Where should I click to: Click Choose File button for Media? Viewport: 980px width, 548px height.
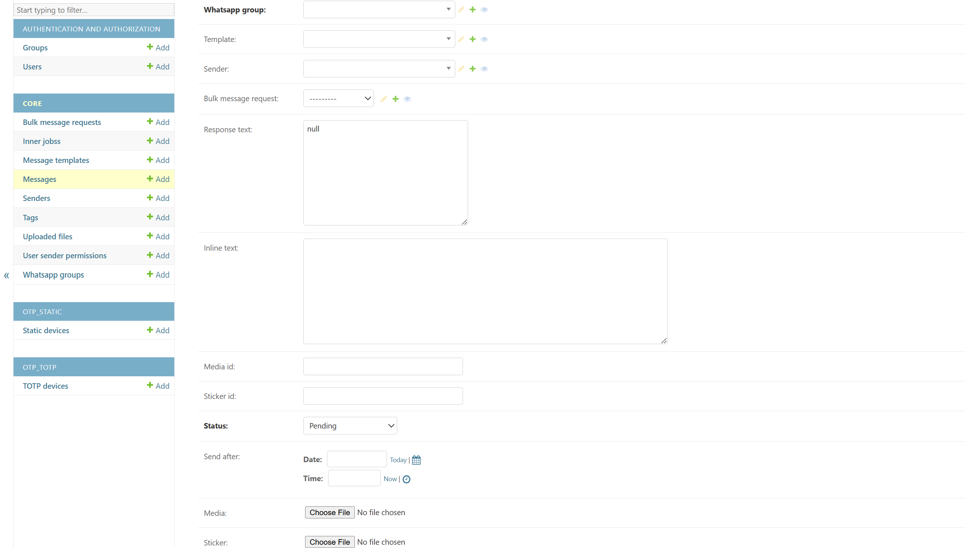pos(330,512)
